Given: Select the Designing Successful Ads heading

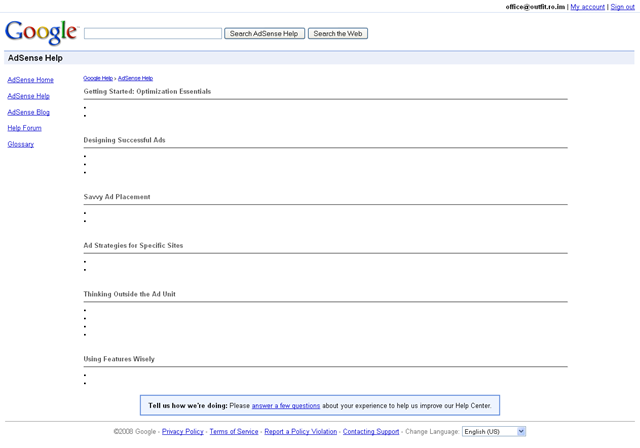Looking at the screenshot, I should [124, 140].
